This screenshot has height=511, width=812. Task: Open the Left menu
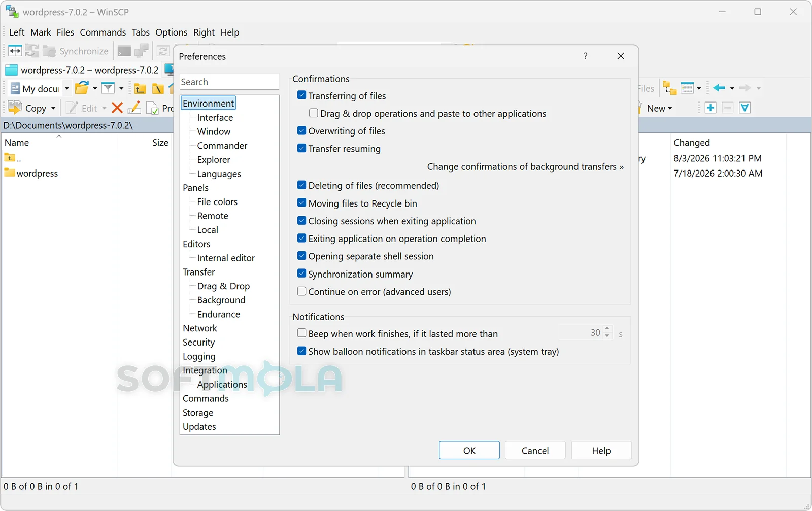[17, 32]
